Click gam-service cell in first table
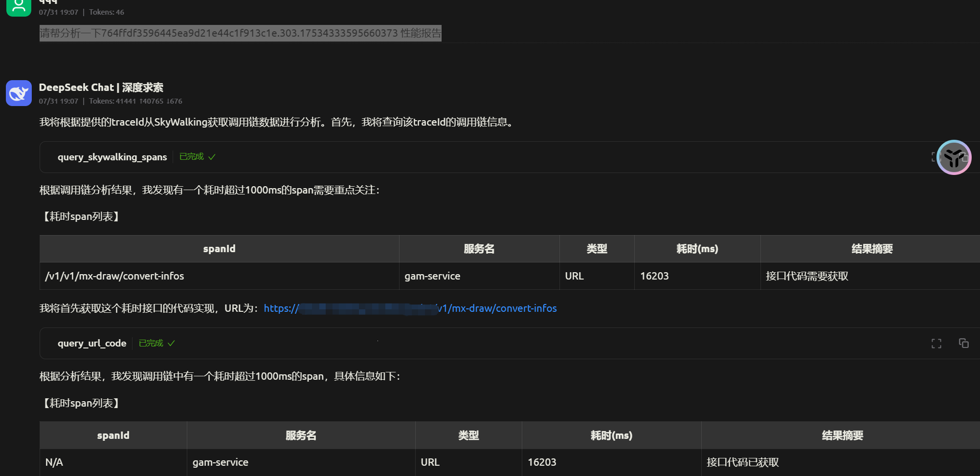 click(479, 276)
